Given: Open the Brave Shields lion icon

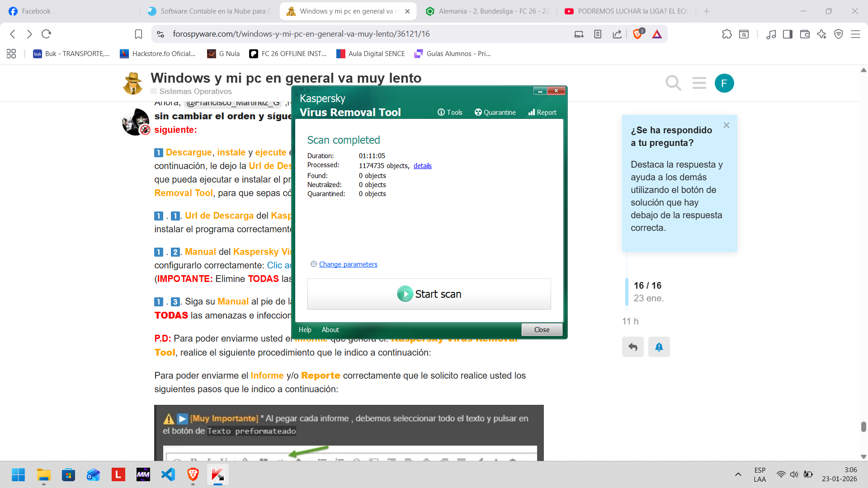Looking at the screenshot, I should coord(637,34).
